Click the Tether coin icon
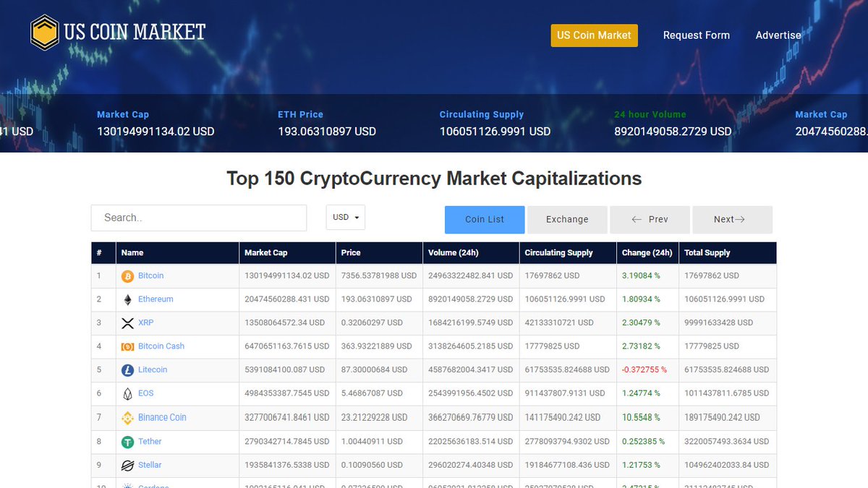Screen dimensions: 868x488 tap(127, 442)
